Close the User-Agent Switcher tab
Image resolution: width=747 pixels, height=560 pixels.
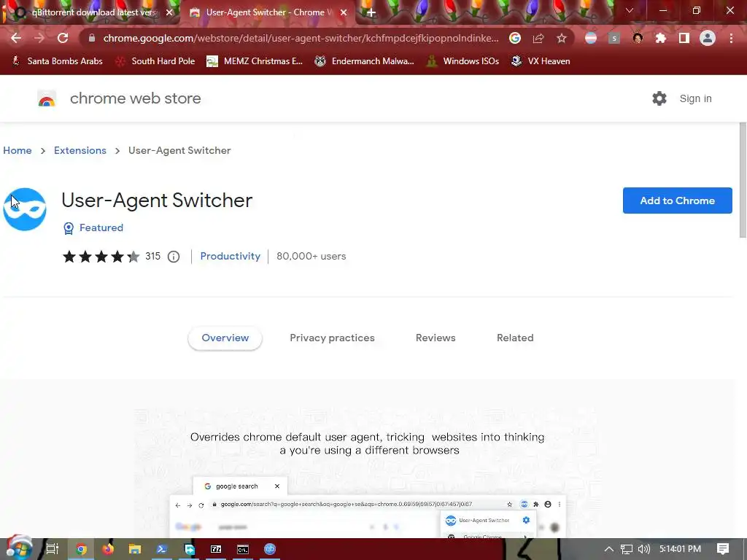pyautogui.click(x=344, y=13)
